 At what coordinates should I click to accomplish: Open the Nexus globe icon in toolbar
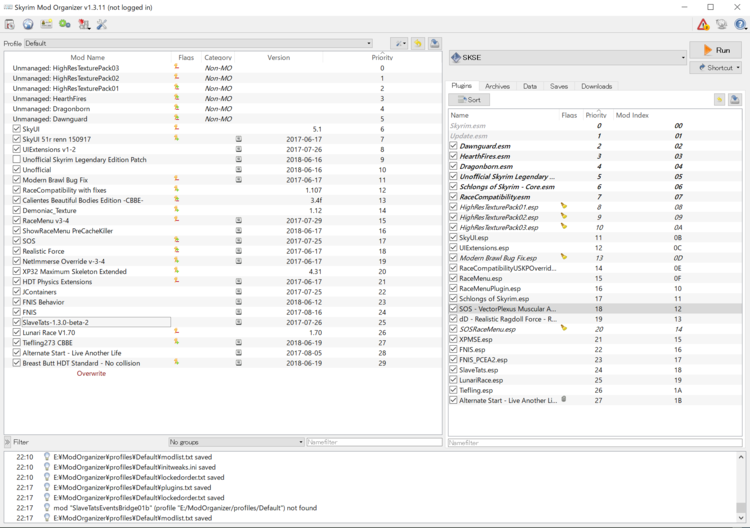point(28,24)
